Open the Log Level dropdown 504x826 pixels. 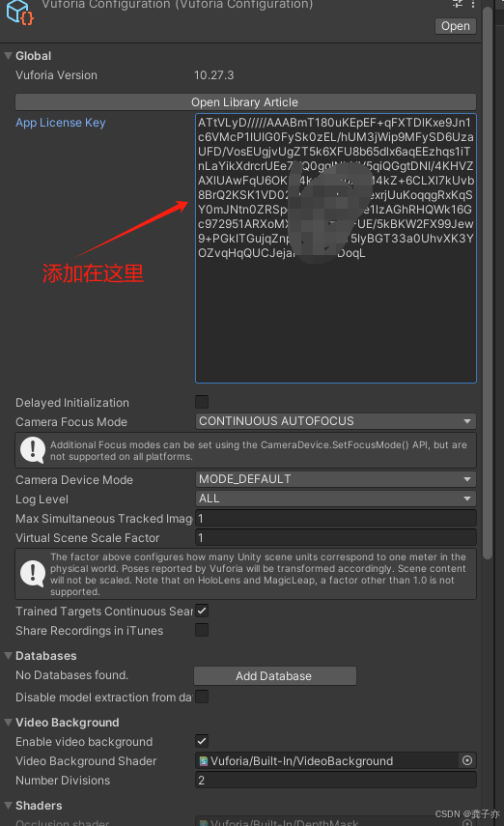point(335,498)
